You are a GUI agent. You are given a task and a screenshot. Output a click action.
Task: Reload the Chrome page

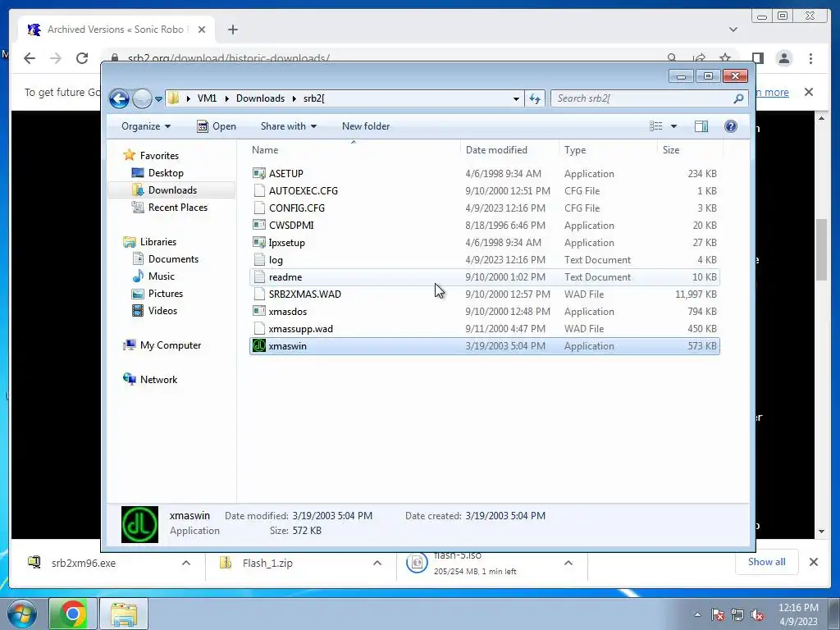[x=82, y=58]
